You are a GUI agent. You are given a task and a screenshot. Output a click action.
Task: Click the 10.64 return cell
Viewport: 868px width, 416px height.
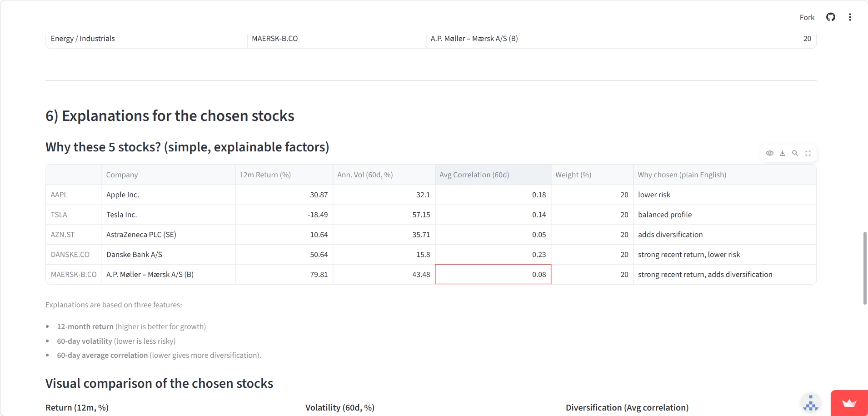click(284, 235)
